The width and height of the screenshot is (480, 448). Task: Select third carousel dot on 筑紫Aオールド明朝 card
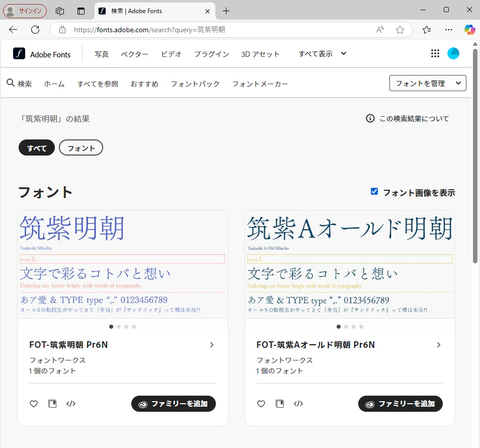click(354, 327)
